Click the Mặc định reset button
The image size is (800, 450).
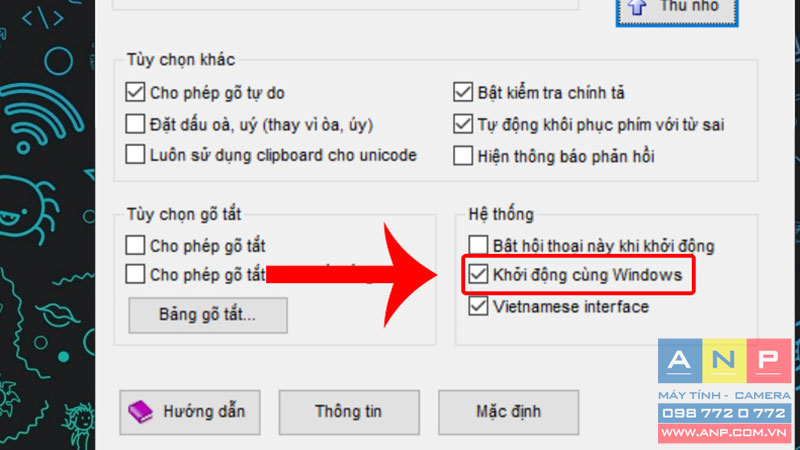click(x=508, y=412)
